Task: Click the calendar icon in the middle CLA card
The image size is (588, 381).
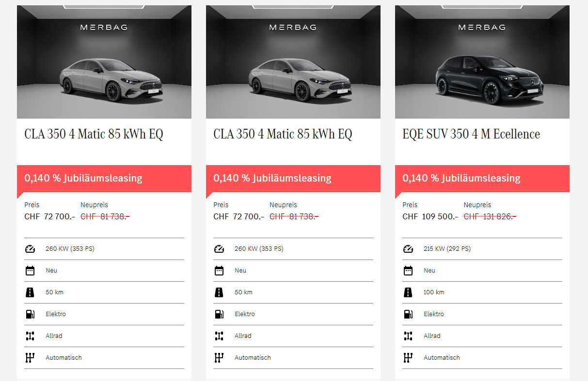Action: [x=219, y=271]
